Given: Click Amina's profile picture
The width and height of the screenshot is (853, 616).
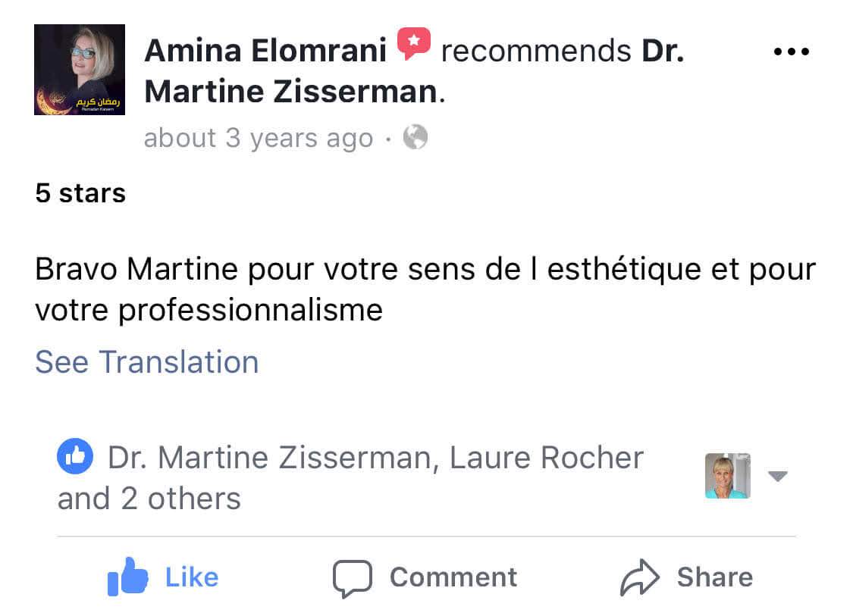Looking at the screenshot, I should 79,69.
